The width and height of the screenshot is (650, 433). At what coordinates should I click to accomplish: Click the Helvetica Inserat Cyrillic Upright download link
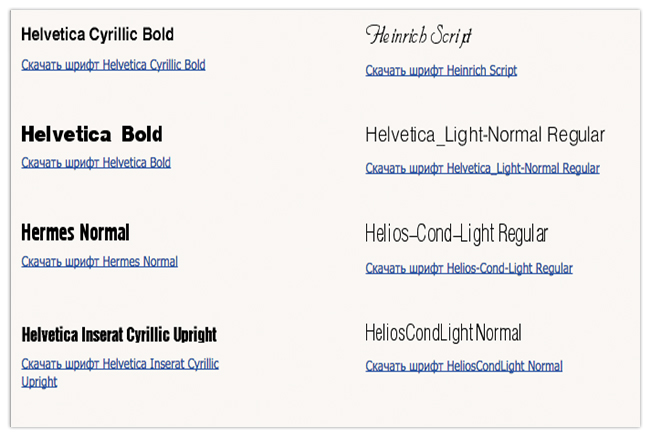click(120, 373)
